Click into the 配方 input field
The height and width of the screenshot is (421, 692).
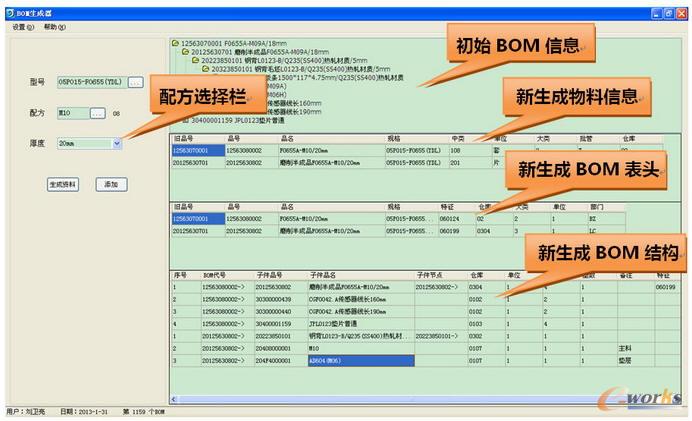coord(71,113)
